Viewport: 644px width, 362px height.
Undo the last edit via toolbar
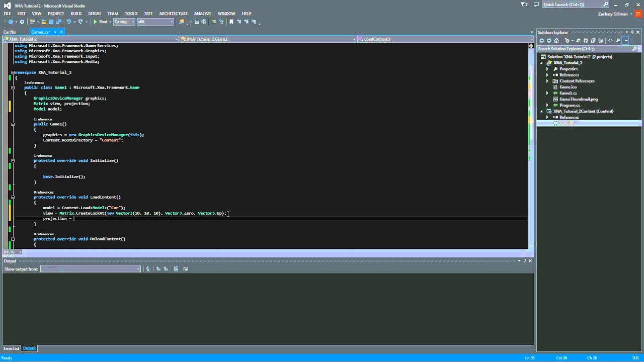(x=68, y=22)
